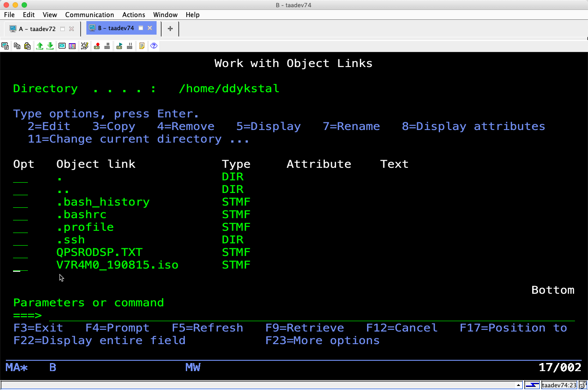Click F5=Refresh function key label

[x=207, y=328]
